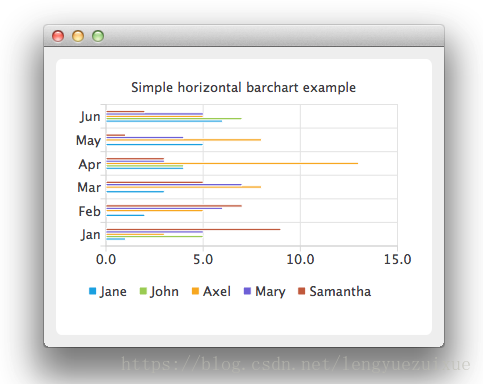Click the blue Jane legend marker

[x=92, y=291]
